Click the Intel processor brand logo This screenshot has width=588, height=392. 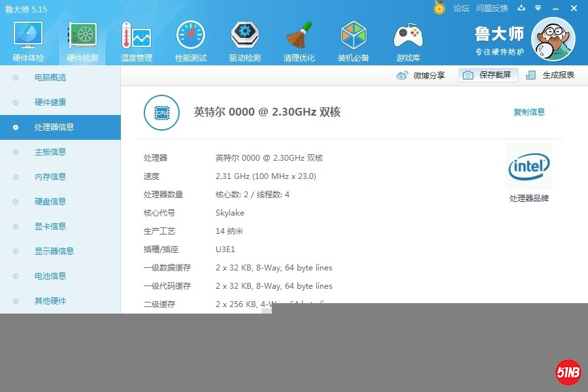529,167
